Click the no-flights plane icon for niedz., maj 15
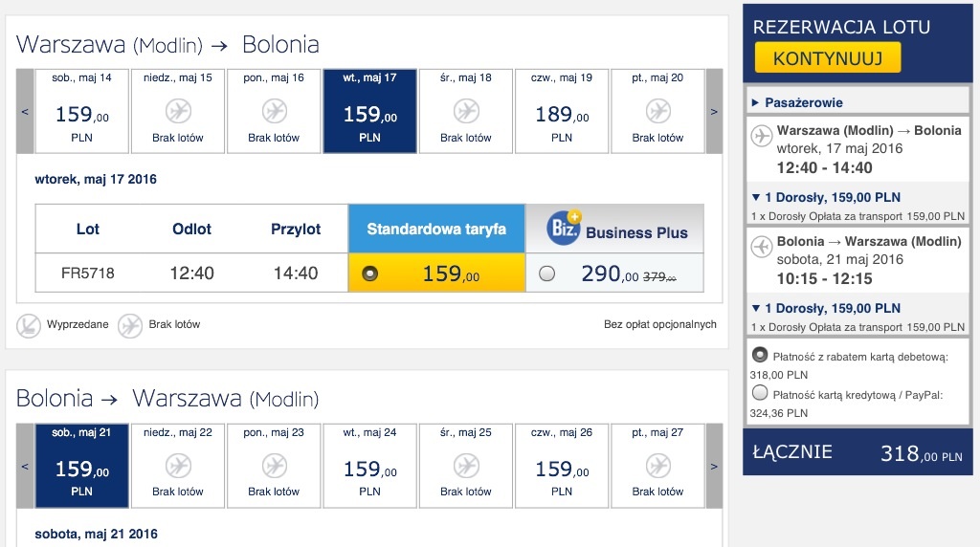The height and width of the screenshot is (547, 980). [178, 111]
